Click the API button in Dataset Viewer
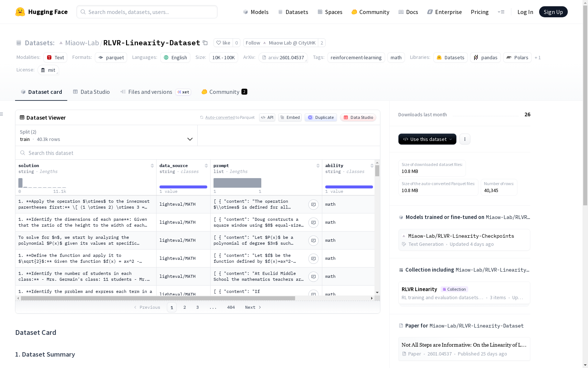Image resolution: width=588 pixels, height=368 pixels. pyautogui.click(x=267, y=117)
